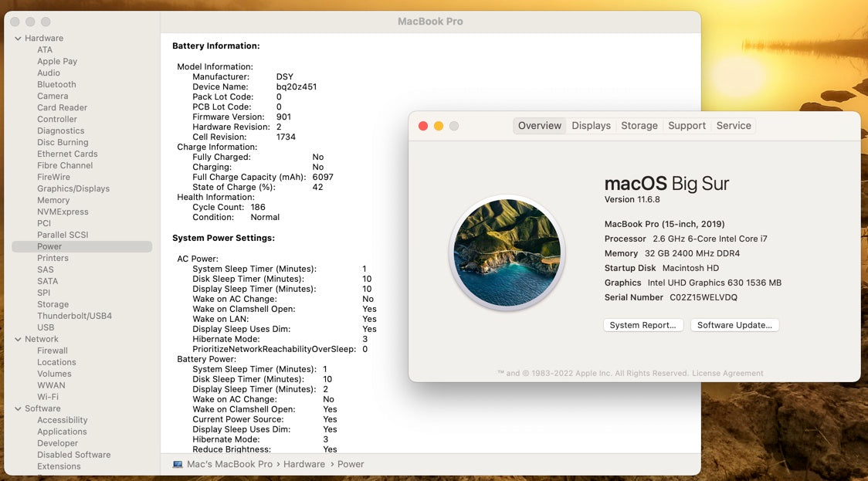868x481 pixels.
Task: Select Thunderbolt/USB4 in the sidebar
Action: pos(74,316)
